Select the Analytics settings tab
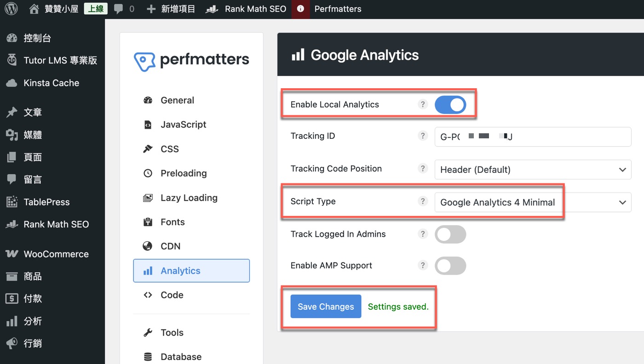The image size is (644, 364). tap(191, 271)
